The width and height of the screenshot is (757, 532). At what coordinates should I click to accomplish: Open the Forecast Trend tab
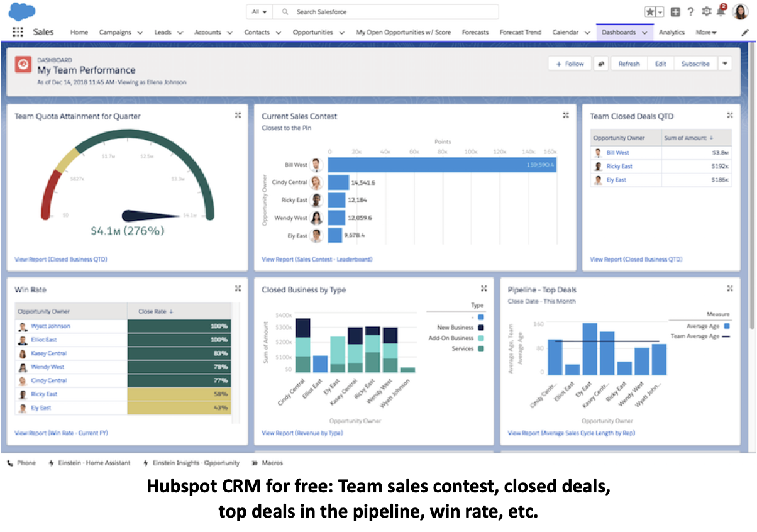tap(520, 33)
